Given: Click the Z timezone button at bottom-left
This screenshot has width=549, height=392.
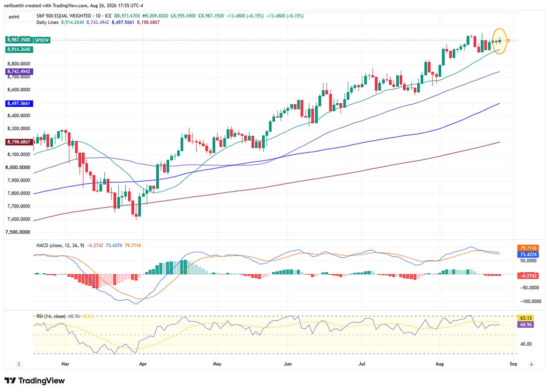Looking at the screenshot, I should pos(18,364).
